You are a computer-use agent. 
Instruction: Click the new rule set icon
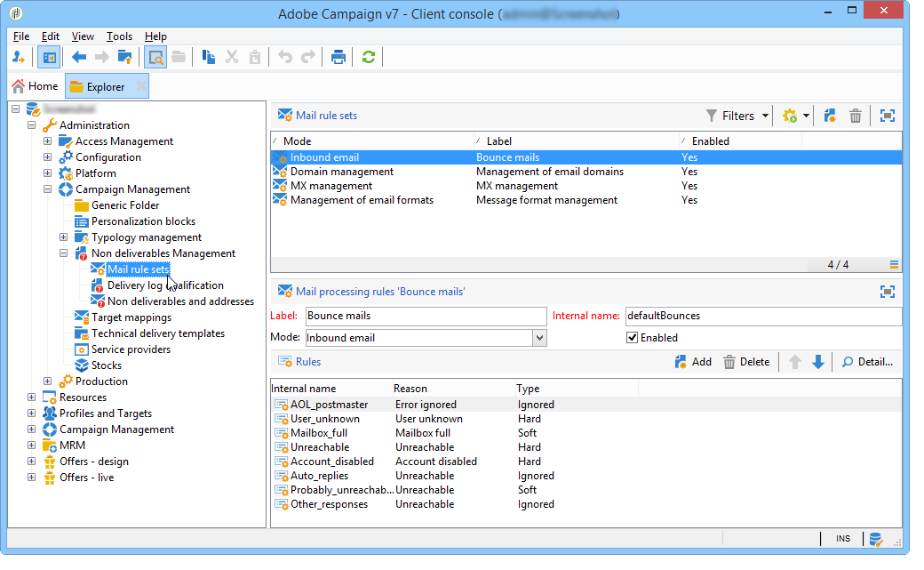[830, 116]
